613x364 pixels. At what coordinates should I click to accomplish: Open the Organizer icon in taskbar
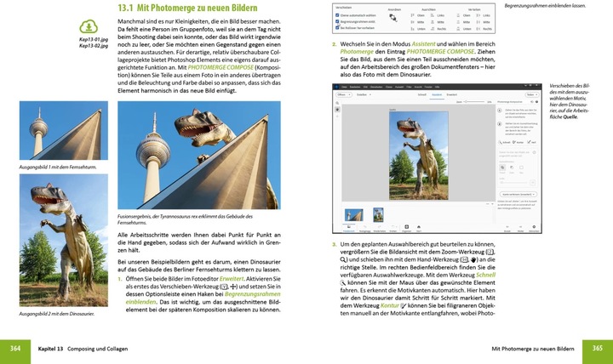[407, 228]
